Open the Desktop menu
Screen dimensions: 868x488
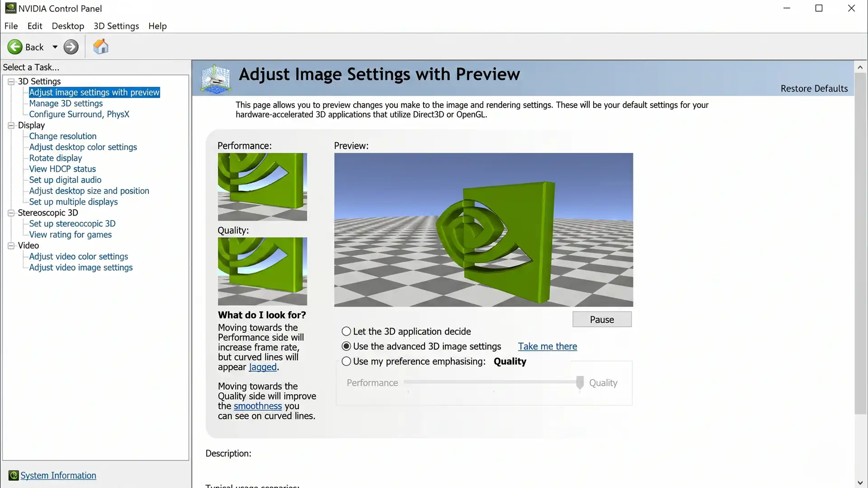click(x=68, y=26)
